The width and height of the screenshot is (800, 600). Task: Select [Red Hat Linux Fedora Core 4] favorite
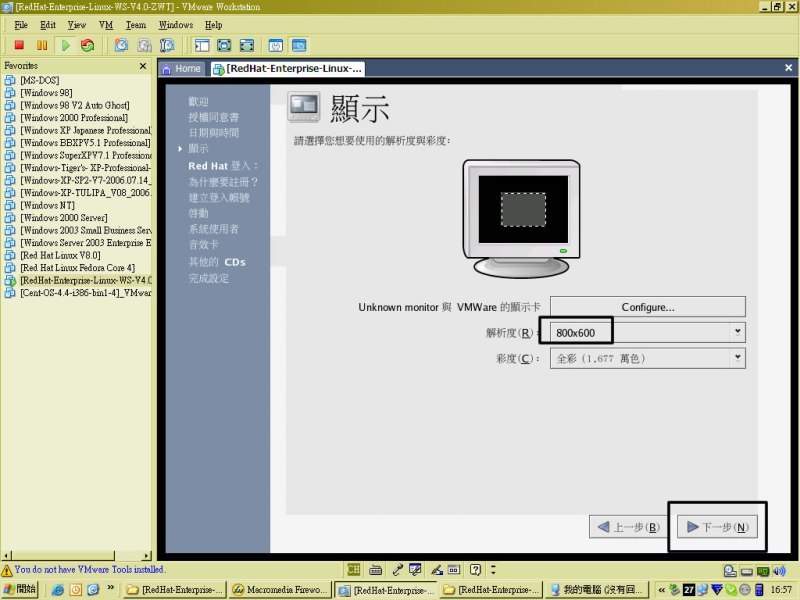coord(78,268)
